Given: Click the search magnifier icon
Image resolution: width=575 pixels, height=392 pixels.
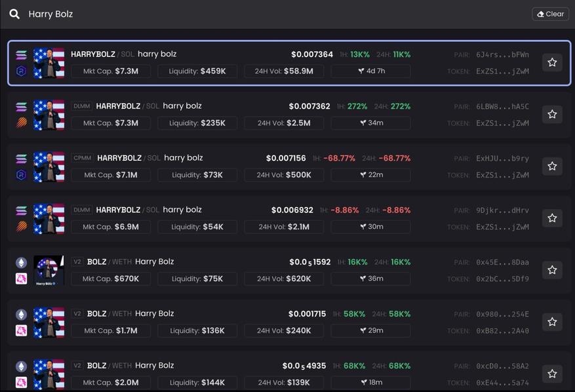Looking at the screenshot, I should click(14, 14).
